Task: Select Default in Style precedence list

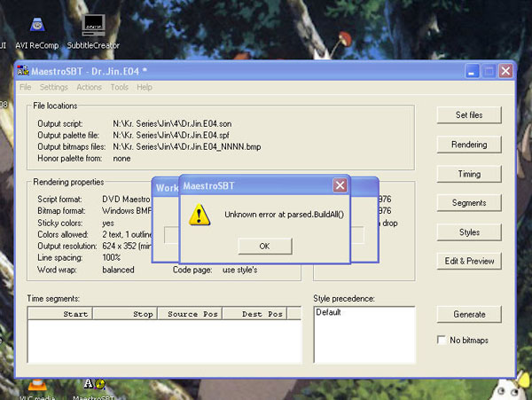Action: [x=328, y=312]
